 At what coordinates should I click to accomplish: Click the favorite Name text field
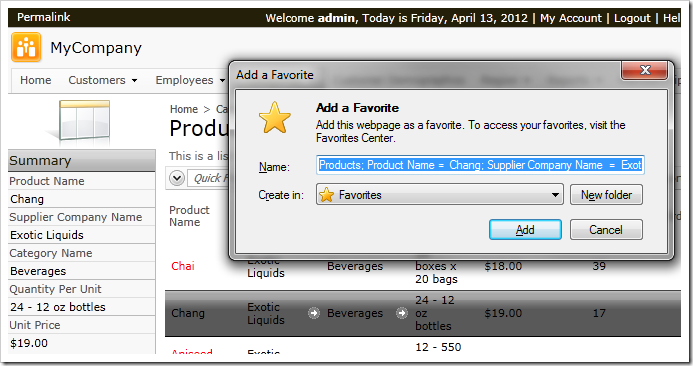[x=480, y=165]
